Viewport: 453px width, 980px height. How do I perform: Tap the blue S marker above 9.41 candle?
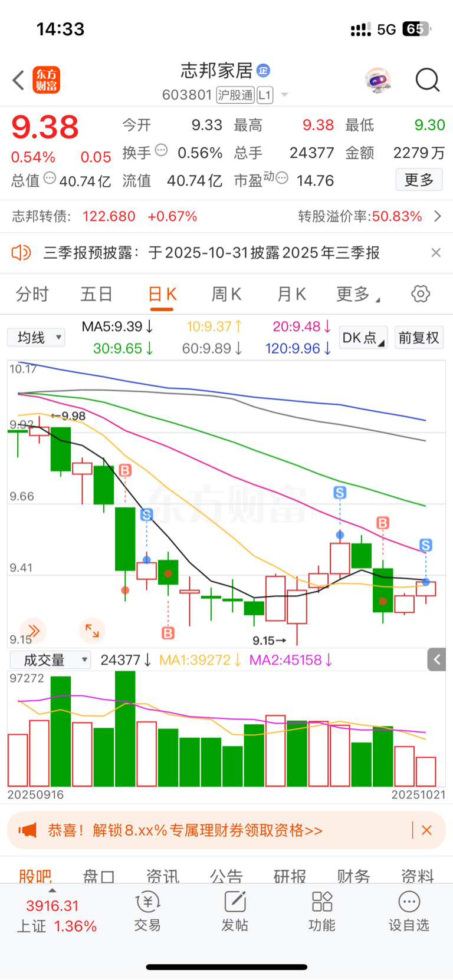147,514
